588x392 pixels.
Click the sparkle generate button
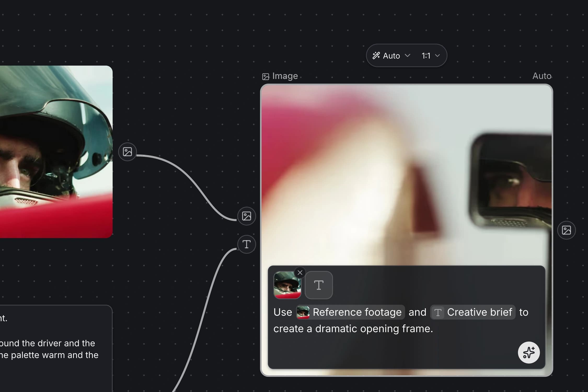[x=529, y=353]
